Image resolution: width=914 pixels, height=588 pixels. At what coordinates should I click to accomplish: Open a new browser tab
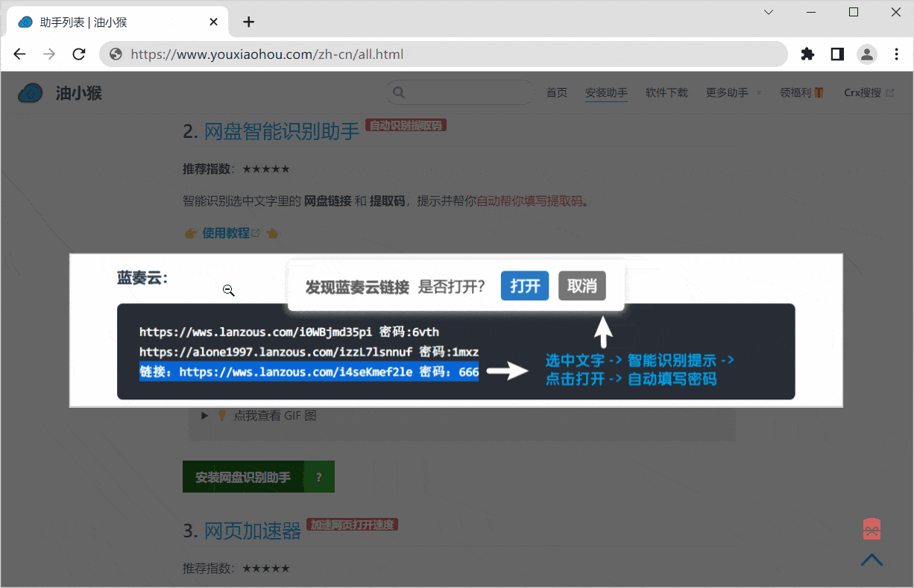(249, 22)
